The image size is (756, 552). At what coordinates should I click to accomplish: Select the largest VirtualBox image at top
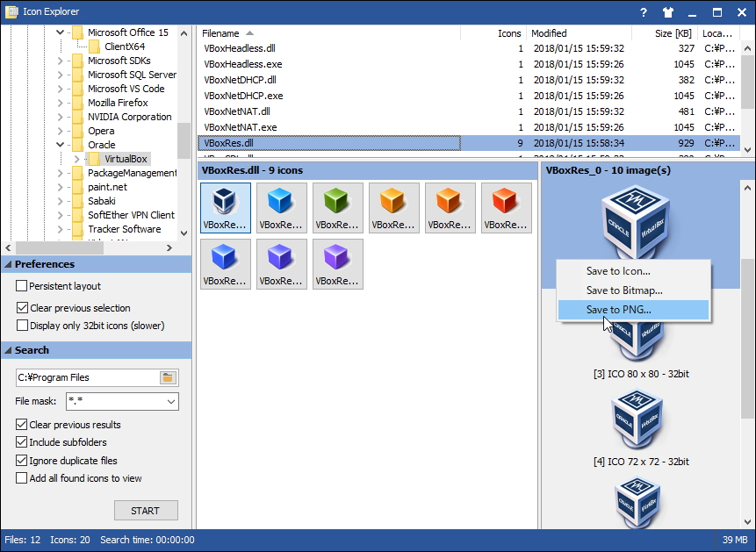coord(636,224)
